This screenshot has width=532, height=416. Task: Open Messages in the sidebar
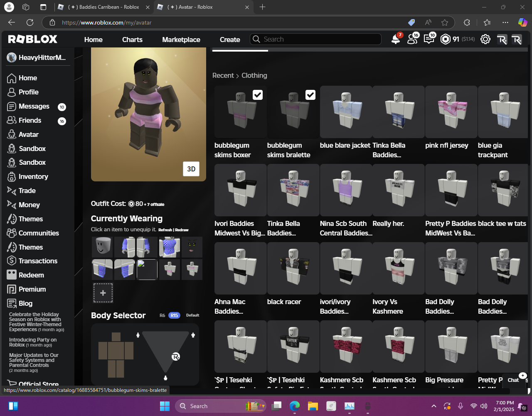point(34,106)
